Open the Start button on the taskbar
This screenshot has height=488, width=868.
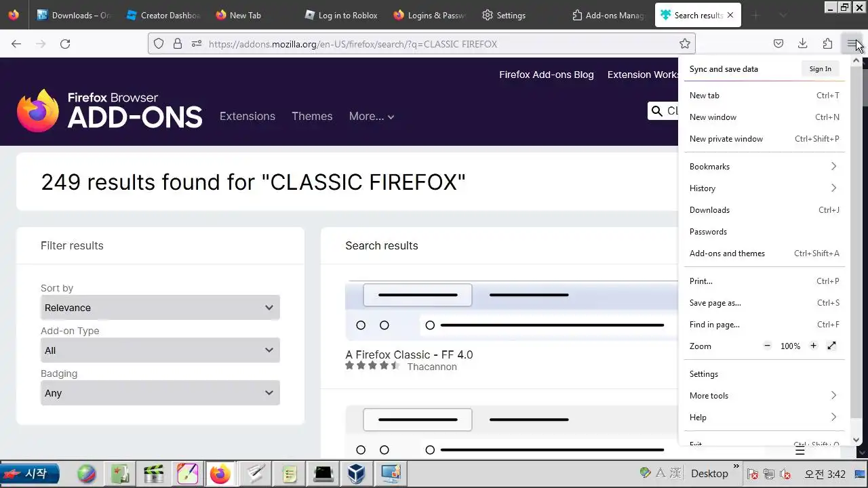coord(30,473)
